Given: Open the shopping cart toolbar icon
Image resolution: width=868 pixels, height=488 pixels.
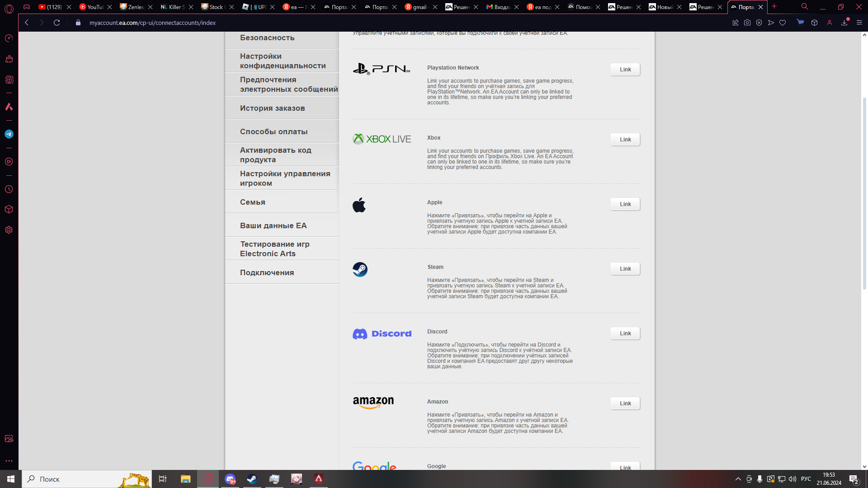Looking at the screenshot, I should pos(800,23).
